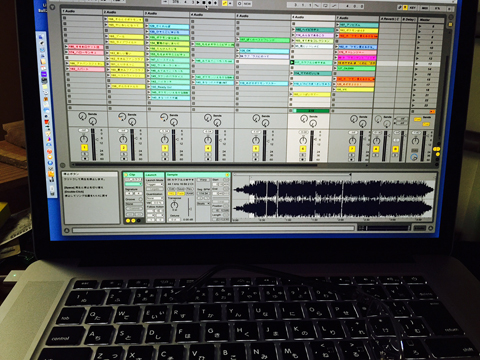Arm track 2 for recording
480x360 pixels.
point(124,159)
